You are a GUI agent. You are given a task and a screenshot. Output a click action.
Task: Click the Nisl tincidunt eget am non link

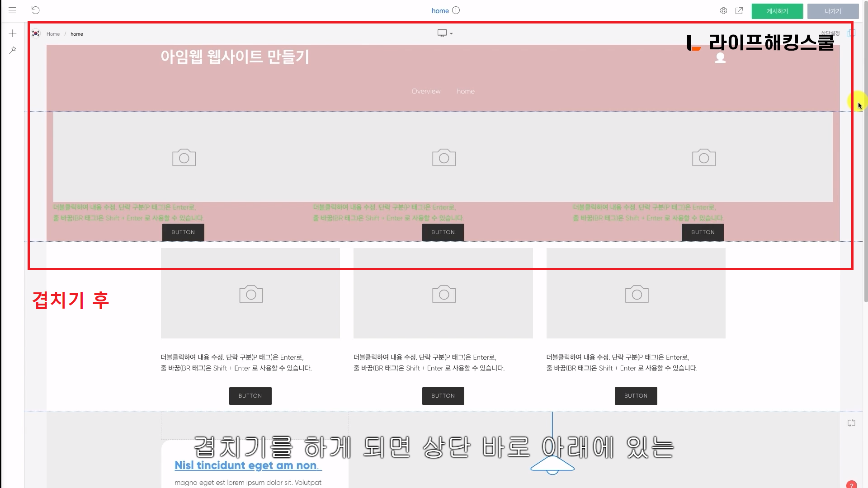click(x=248, y=465)
